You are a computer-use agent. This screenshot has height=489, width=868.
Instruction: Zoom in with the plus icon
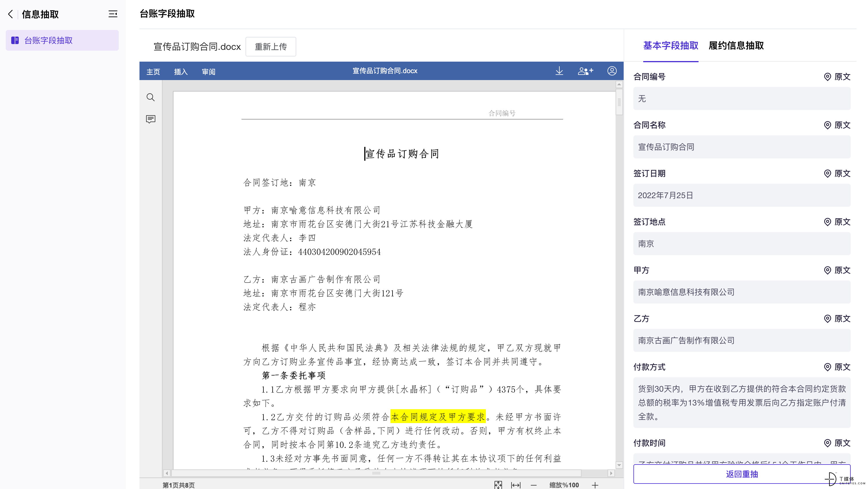(x=595, y=485)
